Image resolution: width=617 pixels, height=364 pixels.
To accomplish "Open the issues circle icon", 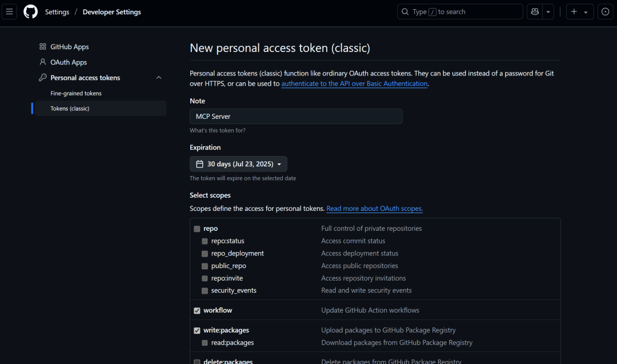I will coord(606,11).
